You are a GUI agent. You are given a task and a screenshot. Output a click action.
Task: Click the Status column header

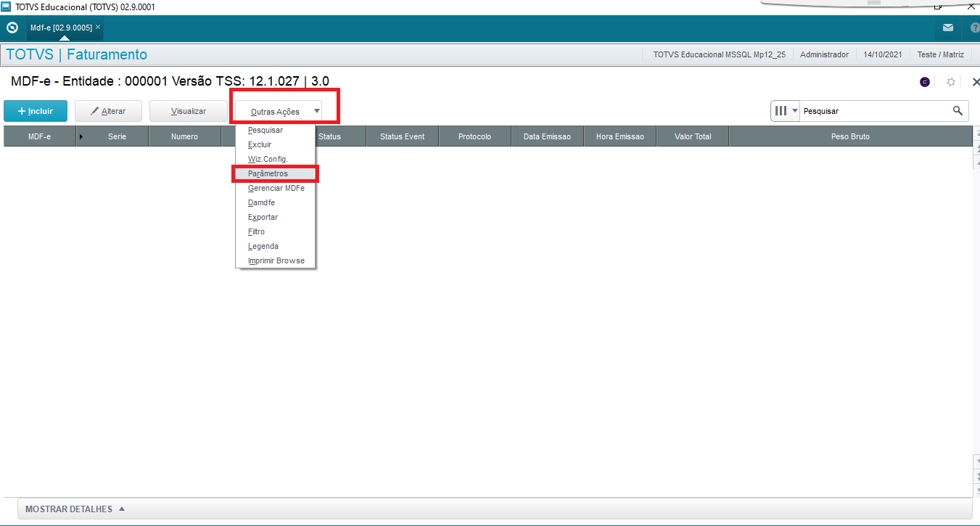[x=341, y=136]
